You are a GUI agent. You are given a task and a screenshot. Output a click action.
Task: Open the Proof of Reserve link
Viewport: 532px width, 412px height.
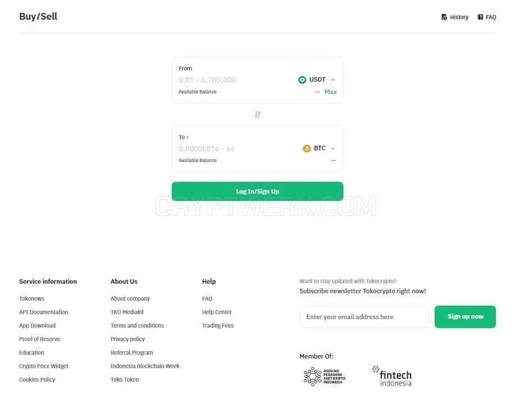point(39,339)
